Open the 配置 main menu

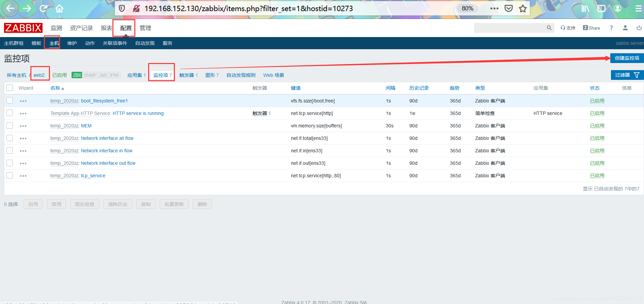click(x=126, y=28)
